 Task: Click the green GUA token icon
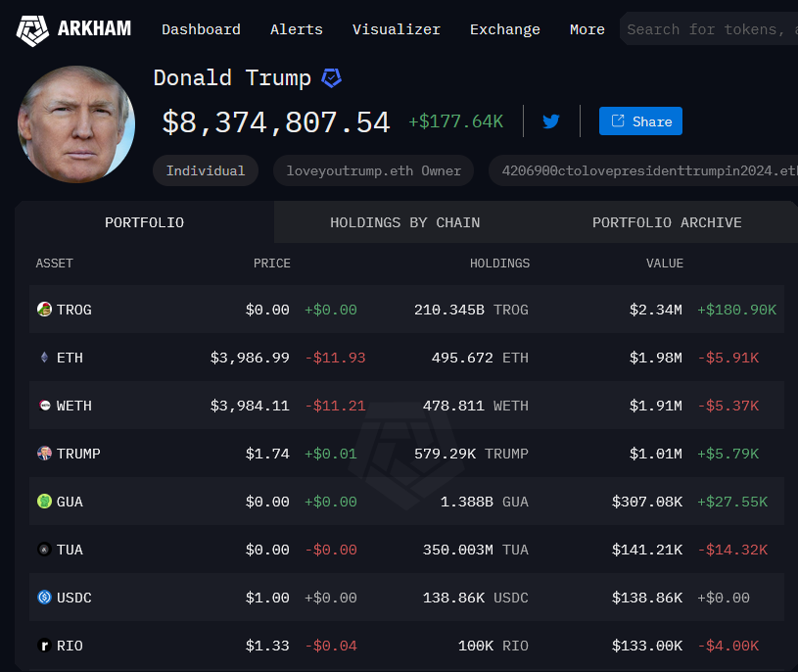tap(44, 501)
